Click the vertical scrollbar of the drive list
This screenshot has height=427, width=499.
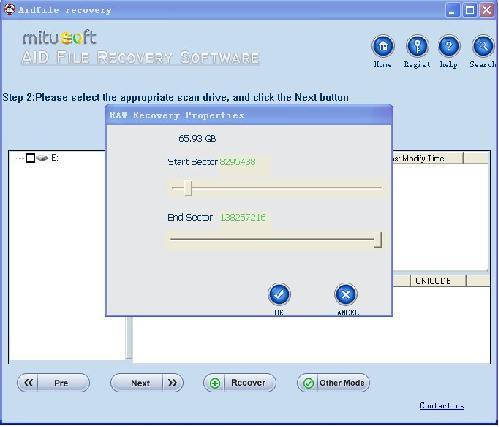(129, 338)
